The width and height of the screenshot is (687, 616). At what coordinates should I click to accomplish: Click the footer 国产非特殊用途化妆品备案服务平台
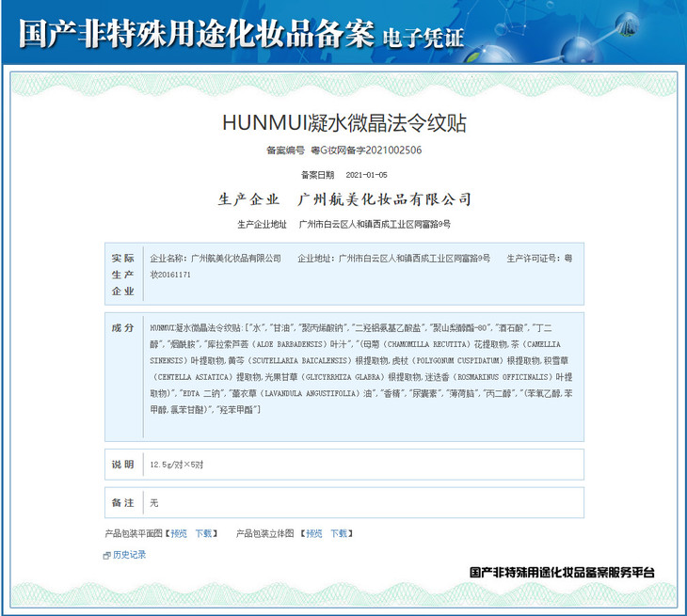pos(562,572)
